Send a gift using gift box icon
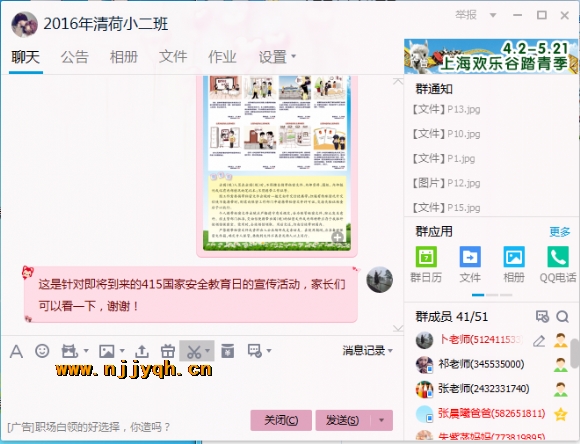Image resolution: width=580 pixels, height=444 pixels. point(168,351)
